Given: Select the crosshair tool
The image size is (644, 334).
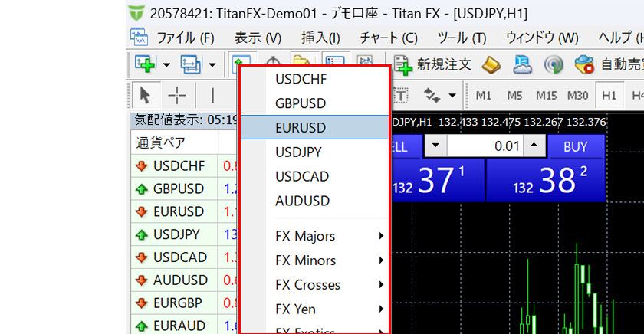Looking at the screenshot, I should click(177, 96).
